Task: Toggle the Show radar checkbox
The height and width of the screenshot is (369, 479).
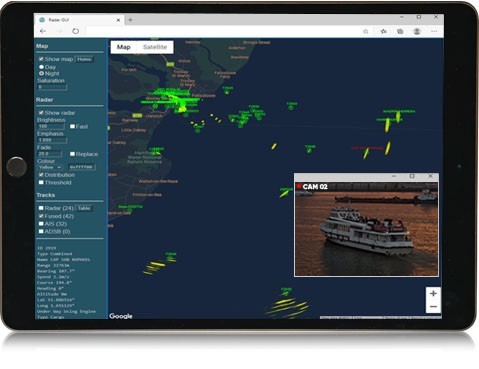Action: [x=41, y=113]
